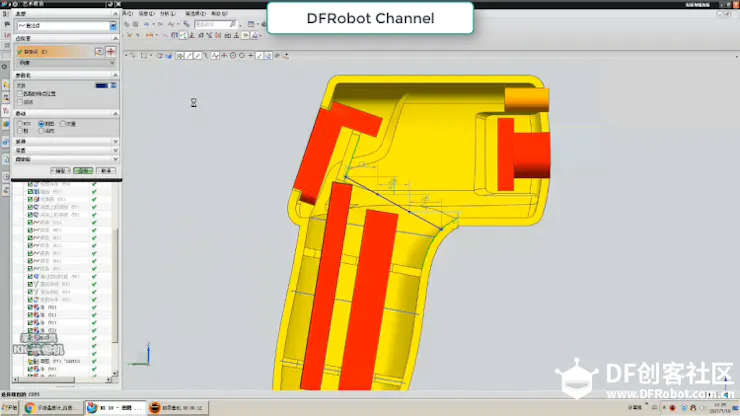The height and width of the screenshot is (416, 740).
Task: Click the orange dimension icon in sketch toolbar
Action: click(150, 35)
